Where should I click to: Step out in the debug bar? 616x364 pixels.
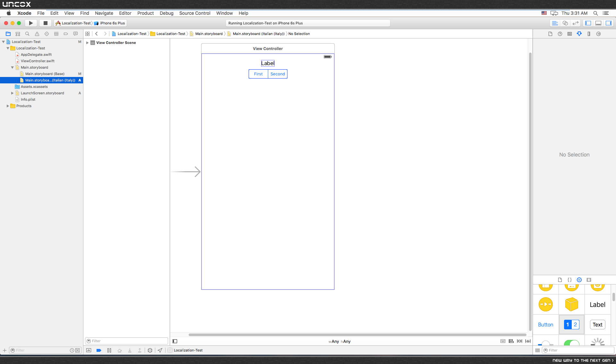[x=140, y=350]
